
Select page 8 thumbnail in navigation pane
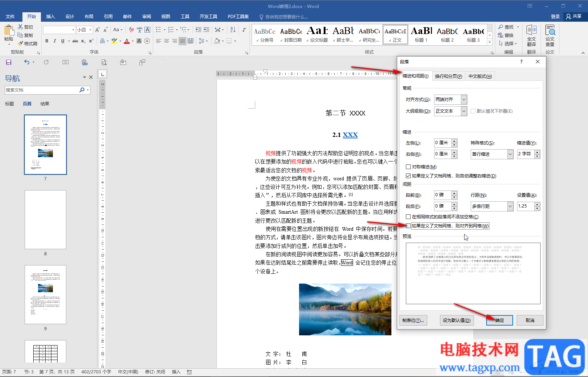pos(45,219)
